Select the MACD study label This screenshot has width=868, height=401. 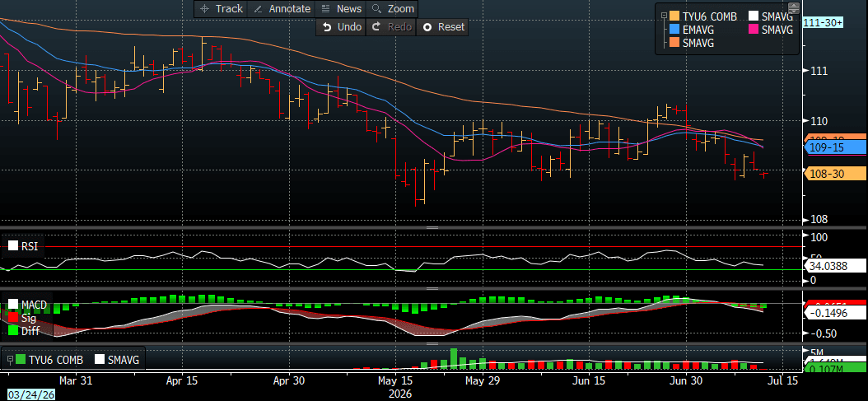(34, 305)
